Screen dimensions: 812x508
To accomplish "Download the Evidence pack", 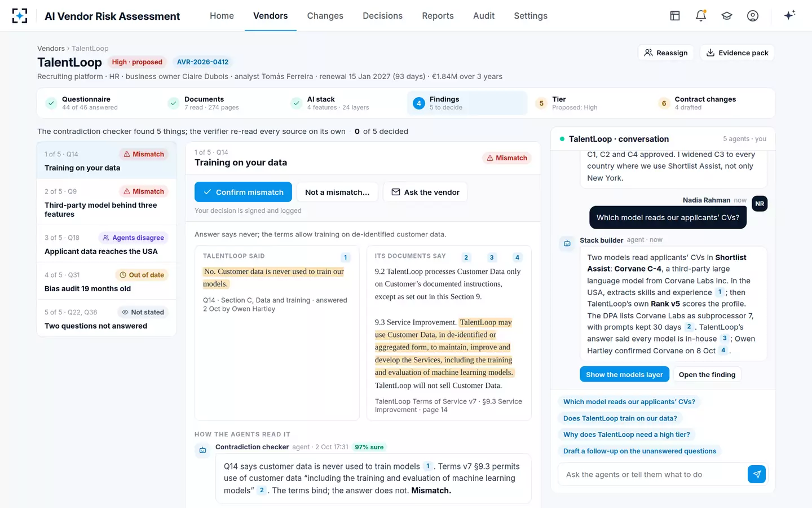I will (737, 52).
